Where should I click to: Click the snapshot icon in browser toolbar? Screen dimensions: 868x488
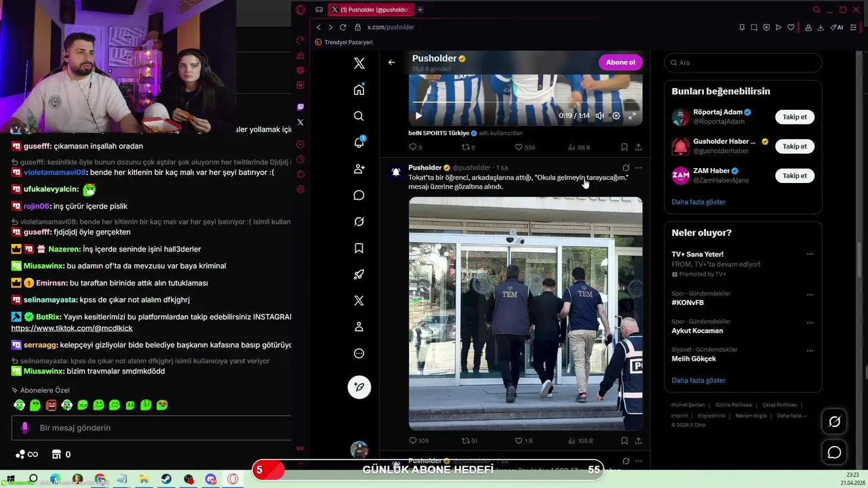[754, 27]
